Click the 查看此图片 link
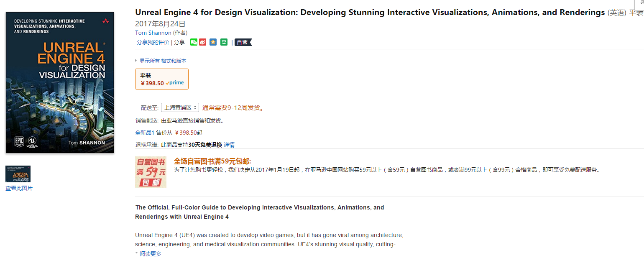Image resolution: width=644 pixels, height=258 pixels. 19,188
